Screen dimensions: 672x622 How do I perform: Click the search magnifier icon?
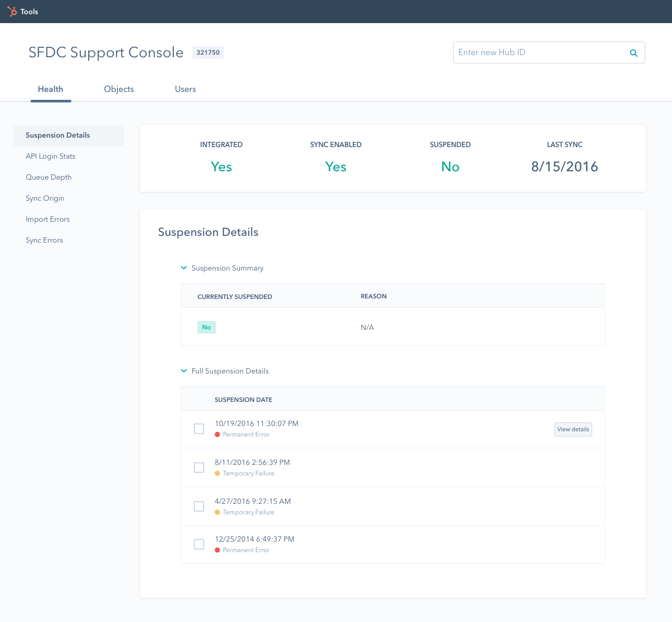coord(634,53)
